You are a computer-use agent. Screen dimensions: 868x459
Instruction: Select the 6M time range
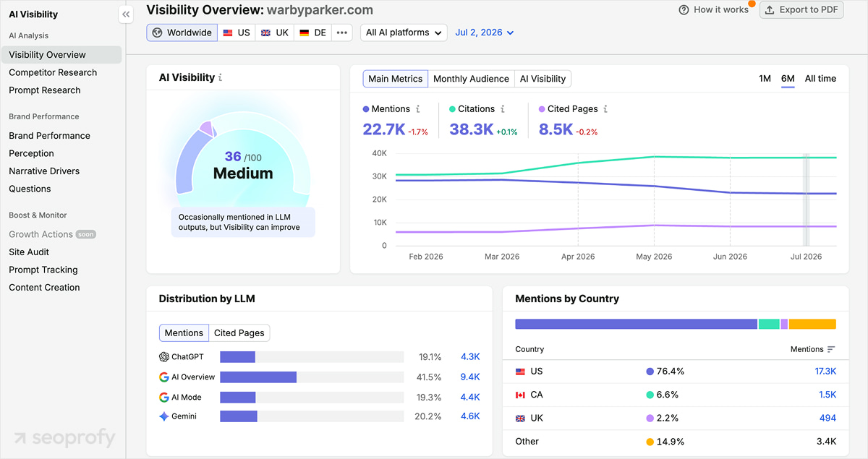point(788,79)
